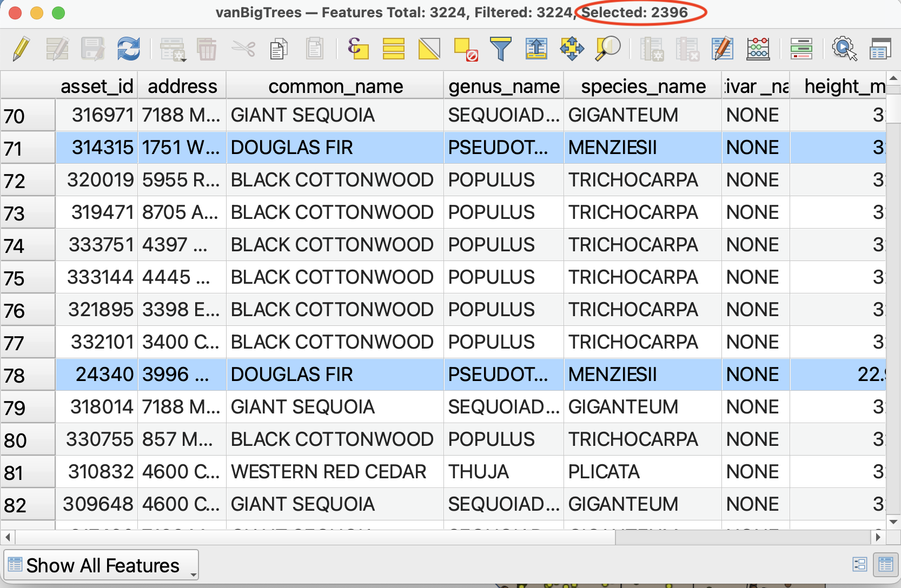Open the filter/select by form funnel

[500, 49]
